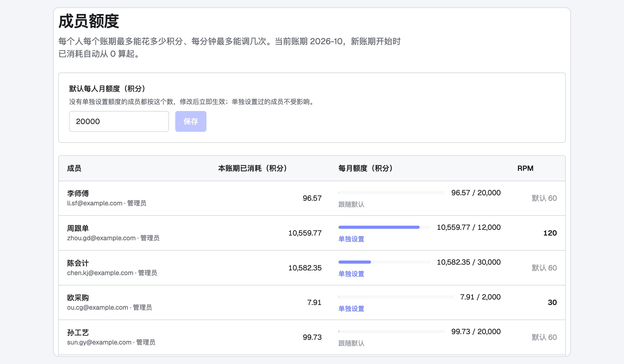Select member name 孙工艺
624x364 pixels.
pos(78,333)
